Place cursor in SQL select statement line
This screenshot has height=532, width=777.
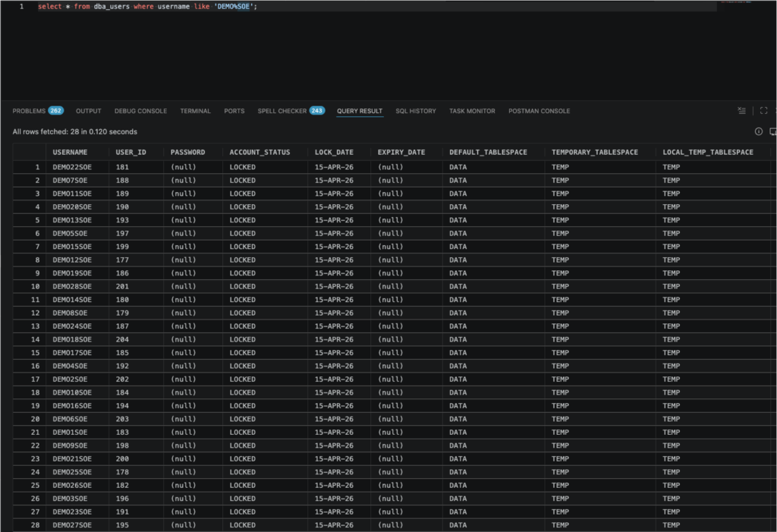click(148, 6)
